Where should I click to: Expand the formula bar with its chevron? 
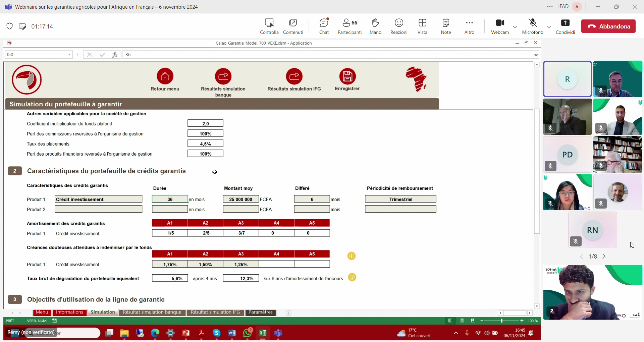point(536,55)
